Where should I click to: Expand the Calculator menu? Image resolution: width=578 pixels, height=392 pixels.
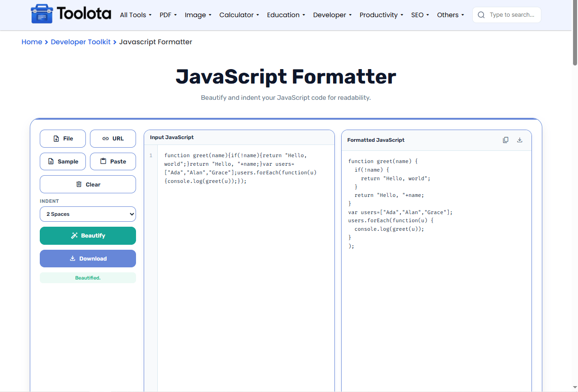[x=239, y=15]
